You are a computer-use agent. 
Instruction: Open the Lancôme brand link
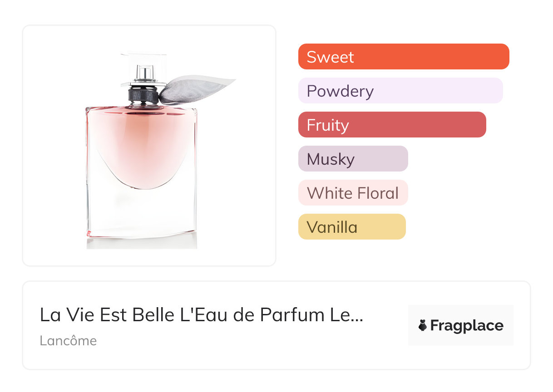click(x=68, y=341)
